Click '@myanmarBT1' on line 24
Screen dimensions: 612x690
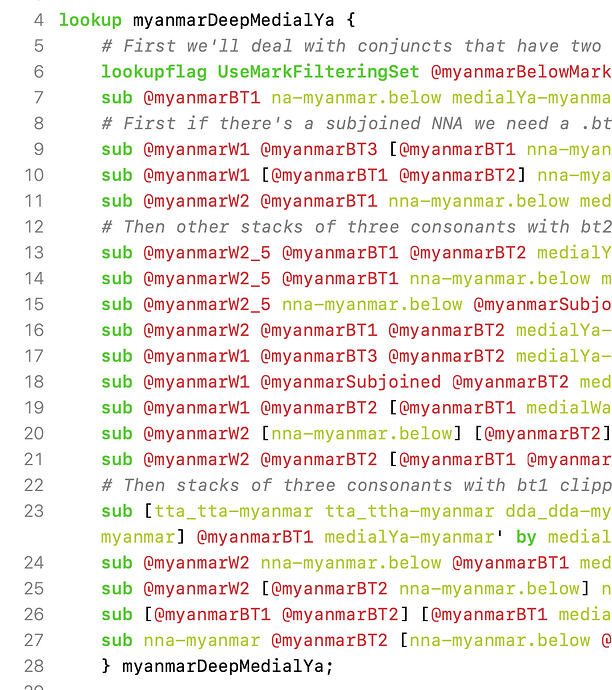tap(510, 563)
